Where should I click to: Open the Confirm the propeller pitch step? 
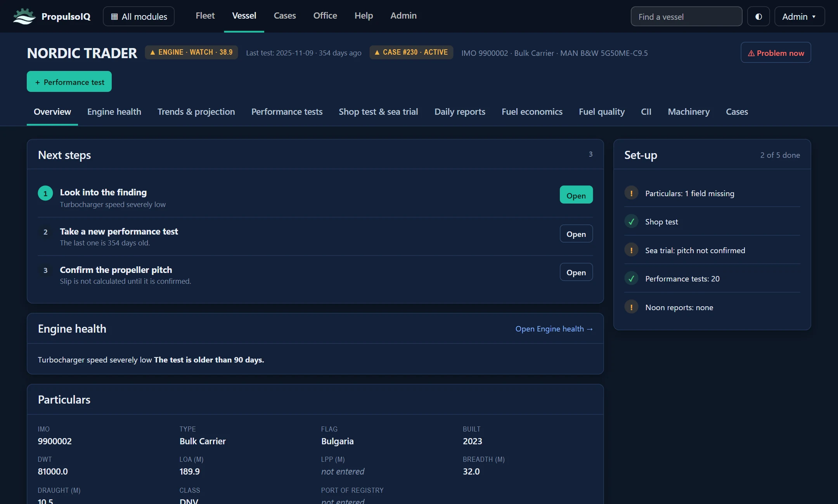click(576, 272)
